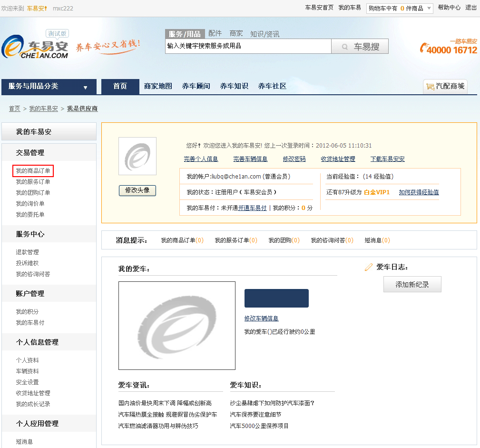Click the magnifier icon in 车易搜 button
480x448 pixels.
coord(345,47)
